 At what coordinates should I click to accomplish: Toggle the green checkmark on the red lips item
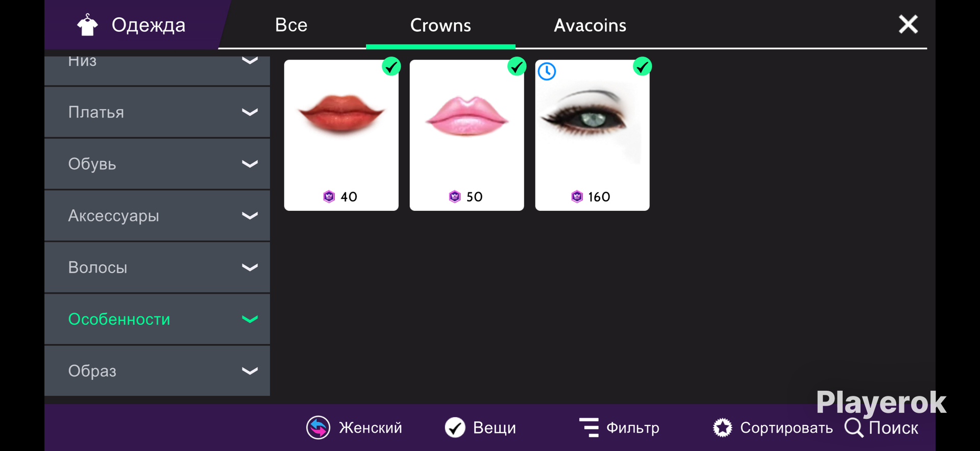pyautogui.click(x=391, y=66)
